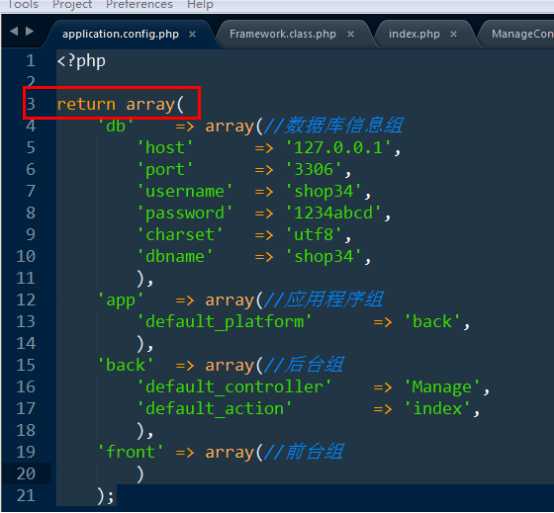
Task: Click the 'charset' key
Action: [x=180, y=235]
